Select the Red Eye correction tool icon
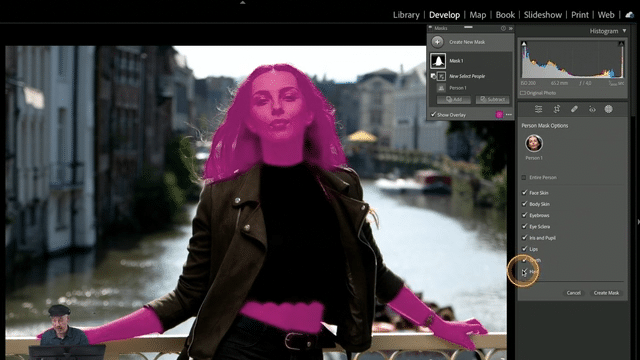The image size is (640, 360). 592,109
